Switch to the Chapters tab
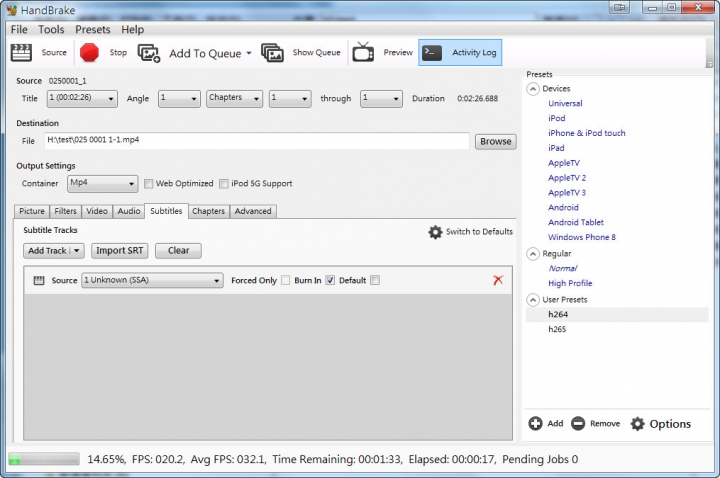 208,211
